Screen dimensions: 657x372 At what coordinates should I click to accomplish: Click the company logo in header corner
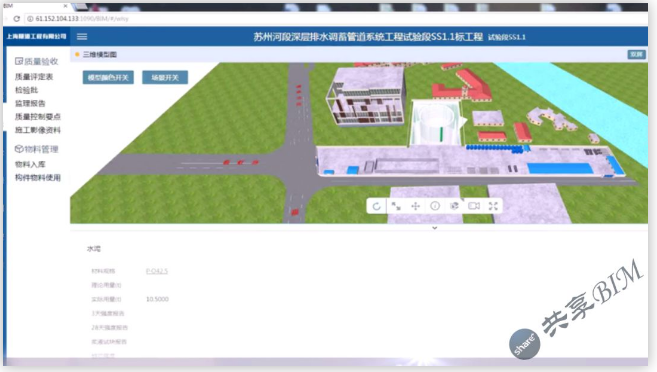pos(36,36)
